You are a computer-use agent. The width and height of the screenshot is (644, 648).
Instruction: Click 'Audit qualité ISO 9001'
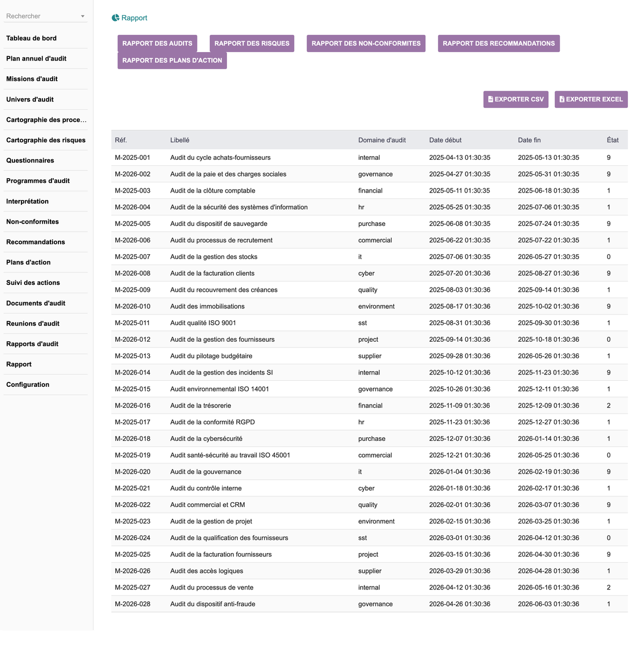(203, 323)
